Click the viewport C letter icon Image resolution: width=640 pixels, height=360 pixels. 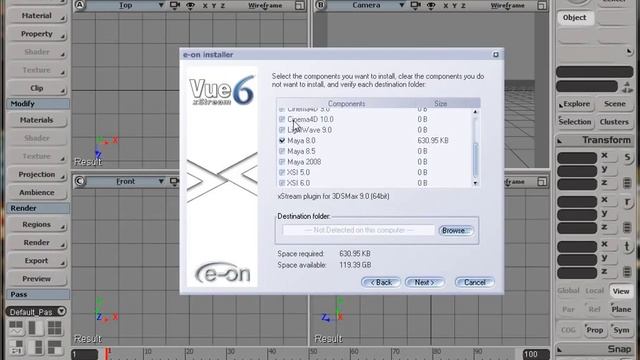click(80, 181)
